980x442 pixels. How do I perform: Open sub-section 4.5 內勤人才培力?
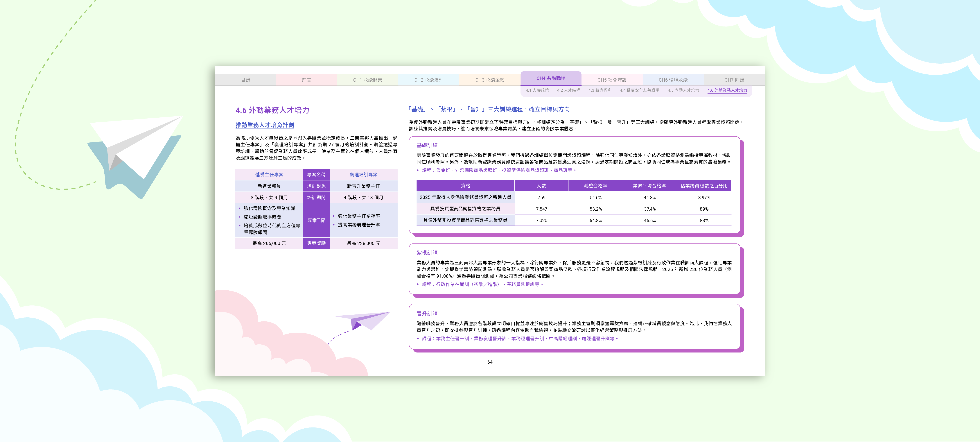click(683, 91)
